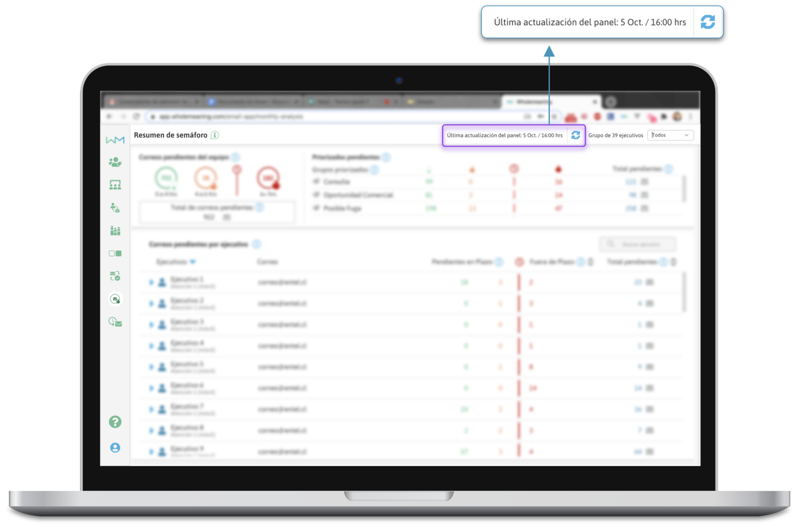Refresh the panel with the purple-boxed sync icon

point(576,135)
